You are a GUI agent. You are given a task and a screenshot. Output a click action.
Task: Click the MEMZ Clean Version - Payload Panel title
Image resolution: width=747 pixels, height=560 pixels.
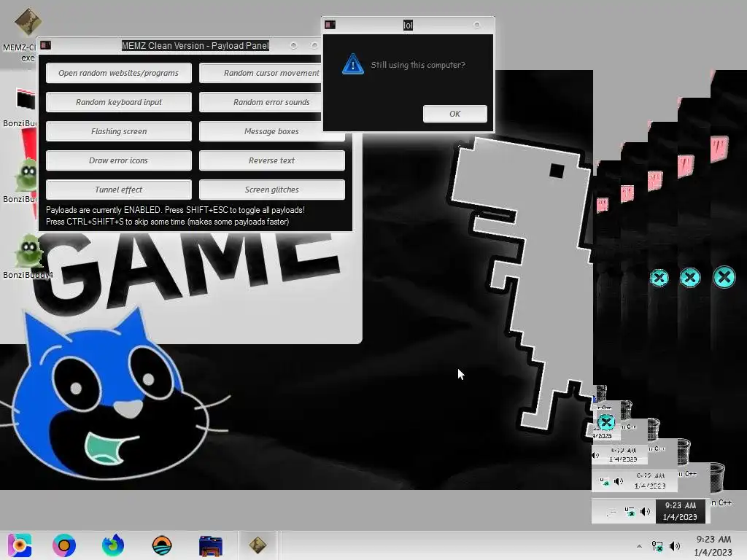pyautogui.click(x=196, y=46)
